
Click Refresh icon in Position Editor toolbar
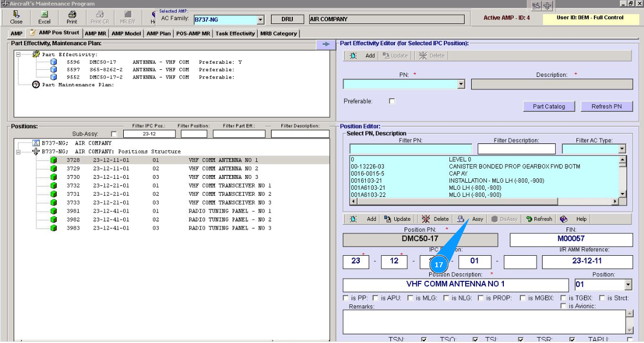(539, 219)
